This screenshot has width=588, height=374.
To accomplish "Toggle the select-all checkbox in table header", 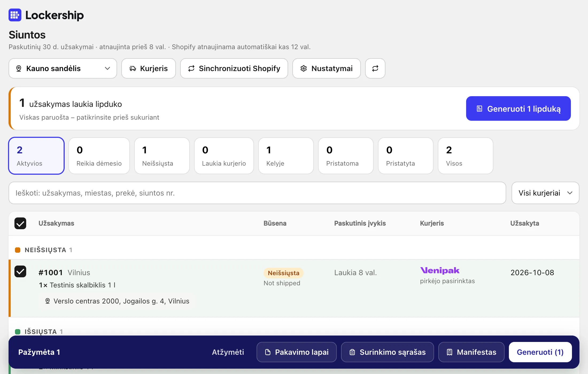I will pyautogui.click(x=20, y=223).
